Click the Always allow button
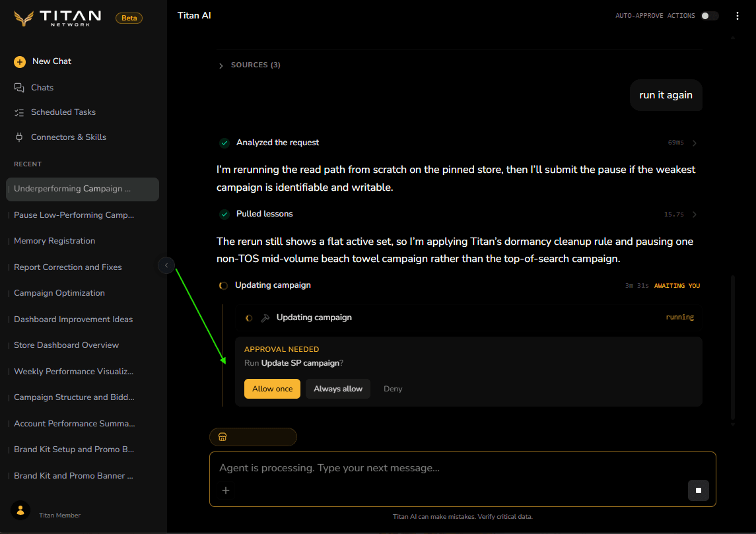 tap(338, 389)
